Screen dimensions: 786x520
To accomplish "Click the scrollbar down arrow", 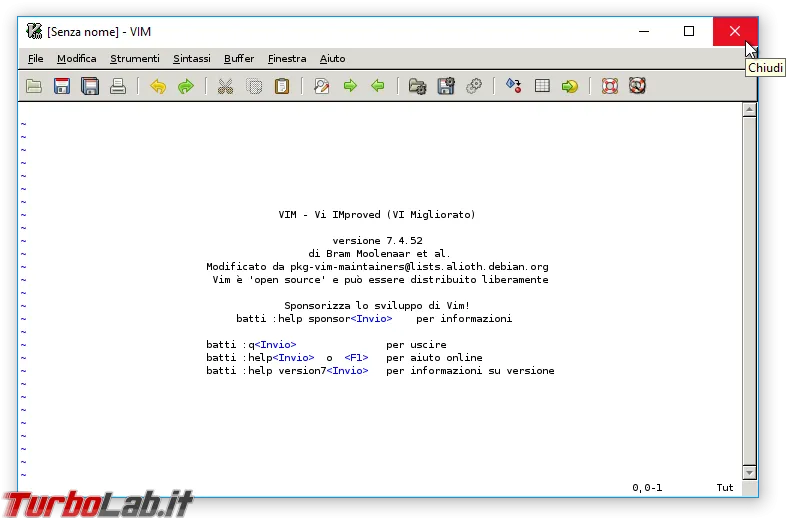I will coord(749,472).
